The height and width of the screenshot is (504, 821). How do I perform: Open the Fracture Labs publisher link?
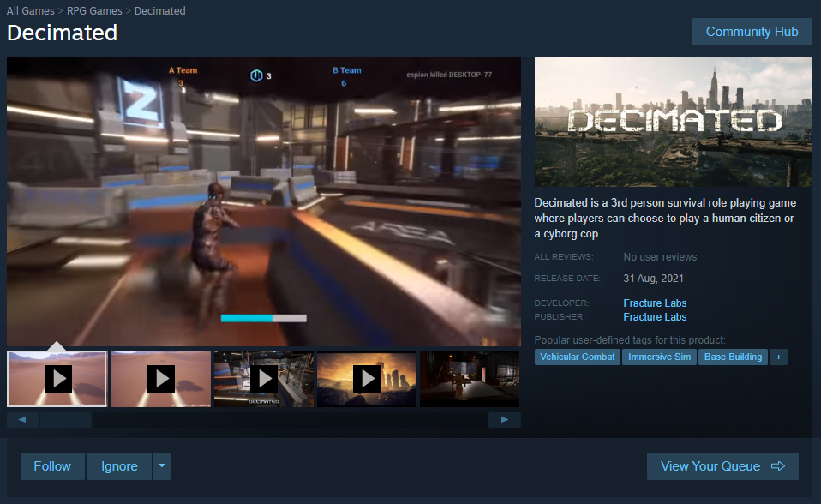(655, 316)
